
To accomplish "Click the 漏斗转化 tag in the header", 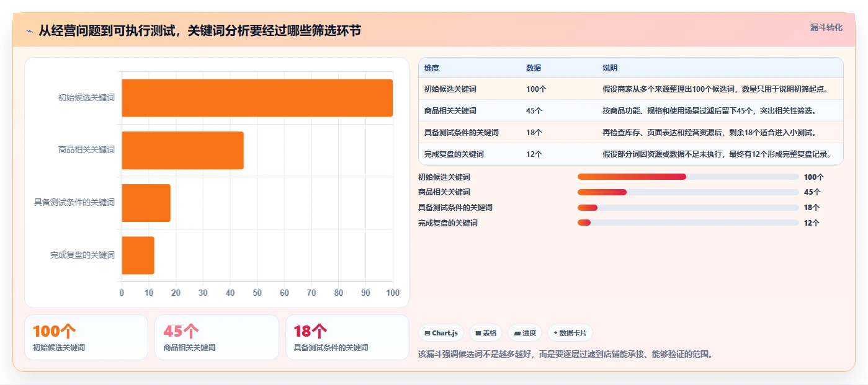I will 826,27.
